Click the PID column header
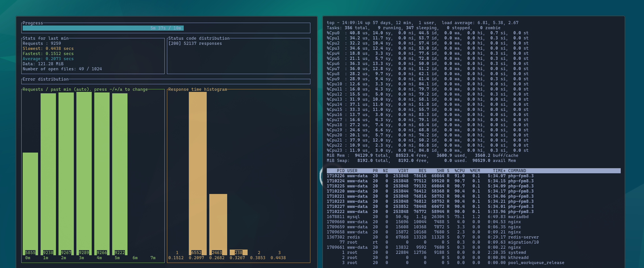This screenshot has width=644, height=268. pos(340,171)
